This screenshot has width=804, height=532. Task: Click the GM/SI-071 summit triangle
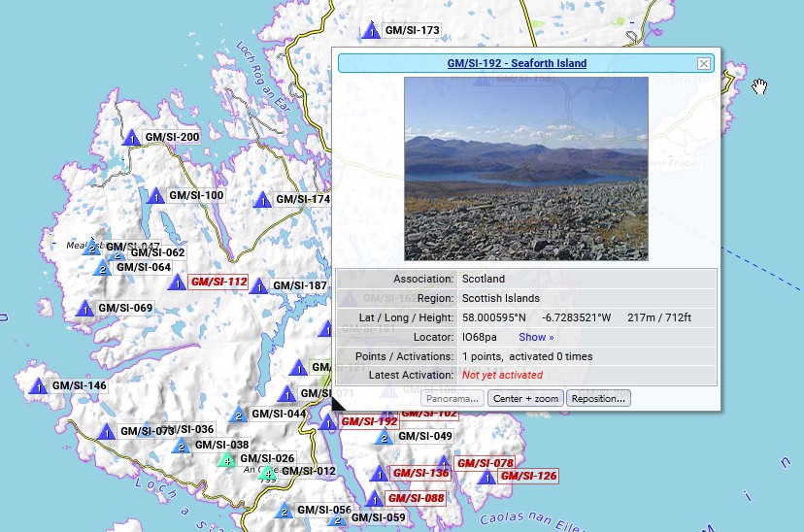pos(286,394)
